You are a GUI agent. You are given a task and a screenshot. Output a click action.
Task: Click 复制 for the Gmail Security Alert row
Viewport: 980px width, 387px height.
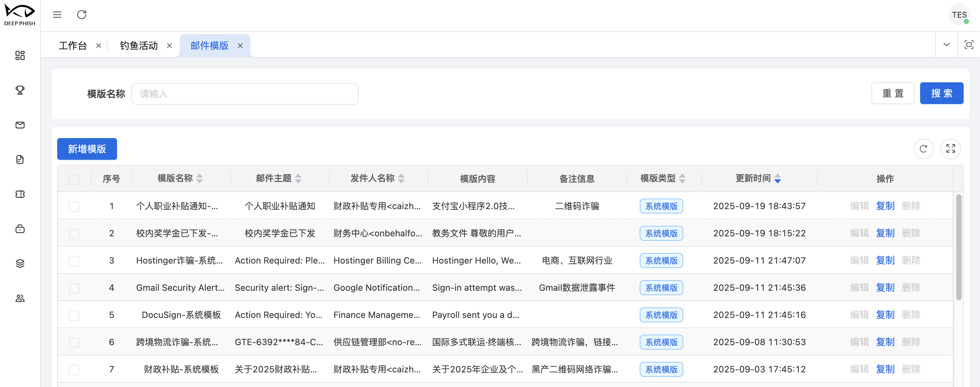[x=885, y=288]
